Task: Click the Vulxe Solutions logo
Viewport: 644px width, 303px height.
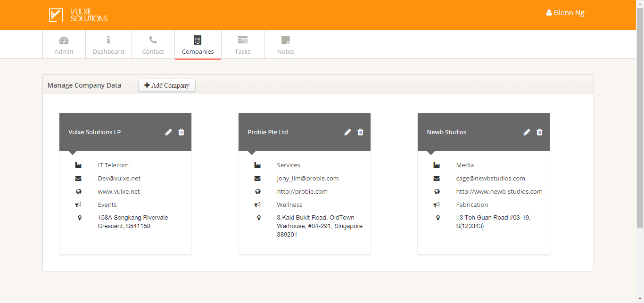Action: [x=78, y=15]
